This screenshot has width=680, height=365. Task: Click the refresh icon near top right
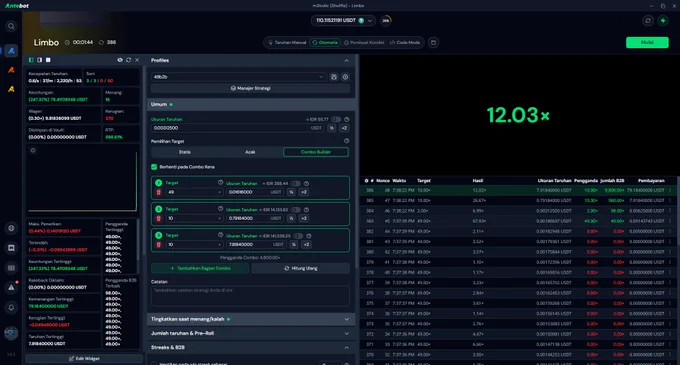click(x=648, y=20)
